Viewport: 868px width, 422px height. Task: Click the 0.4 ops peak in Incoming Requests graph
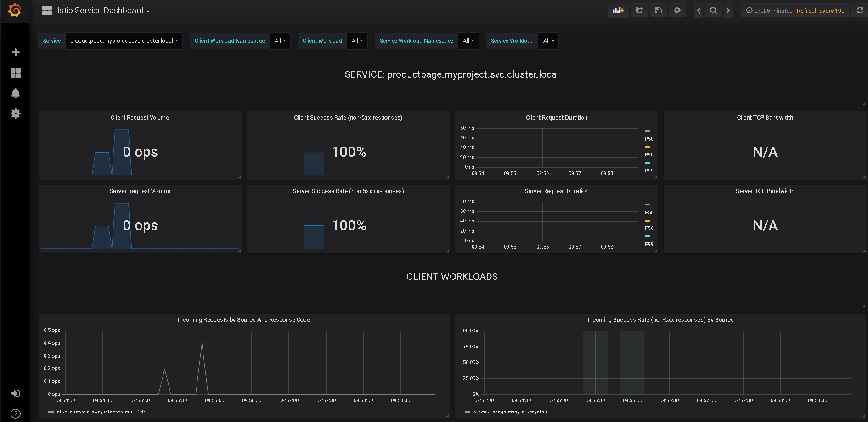pos(202,344)
